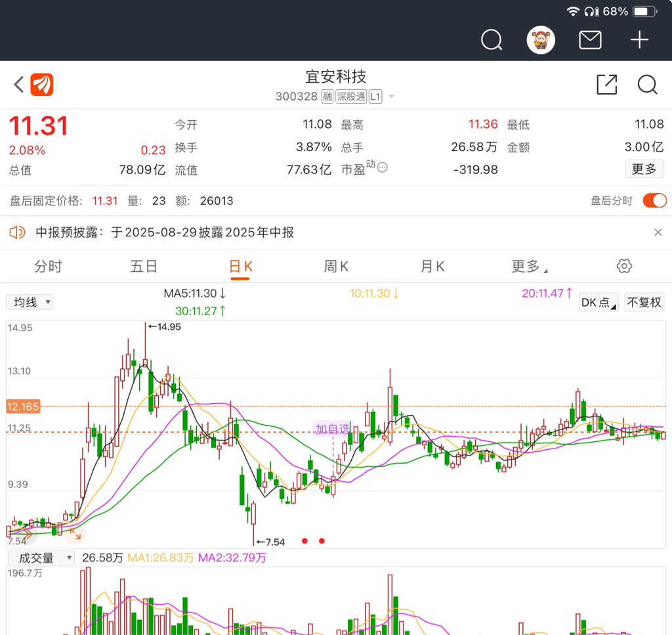
Task: Dismiss the 中报预披露 notice
Action: 658,232
